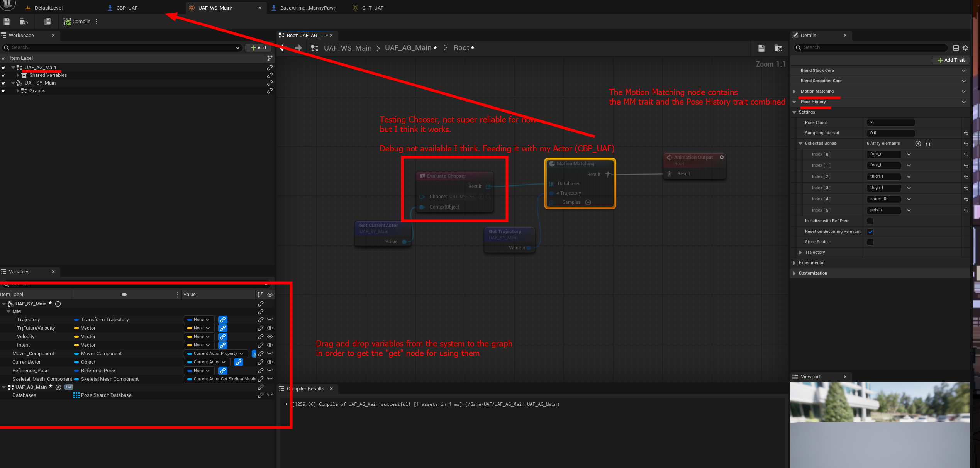
Task: Open the Blend Stack Core trait dropdown chevron
Action: coord(964,71)
